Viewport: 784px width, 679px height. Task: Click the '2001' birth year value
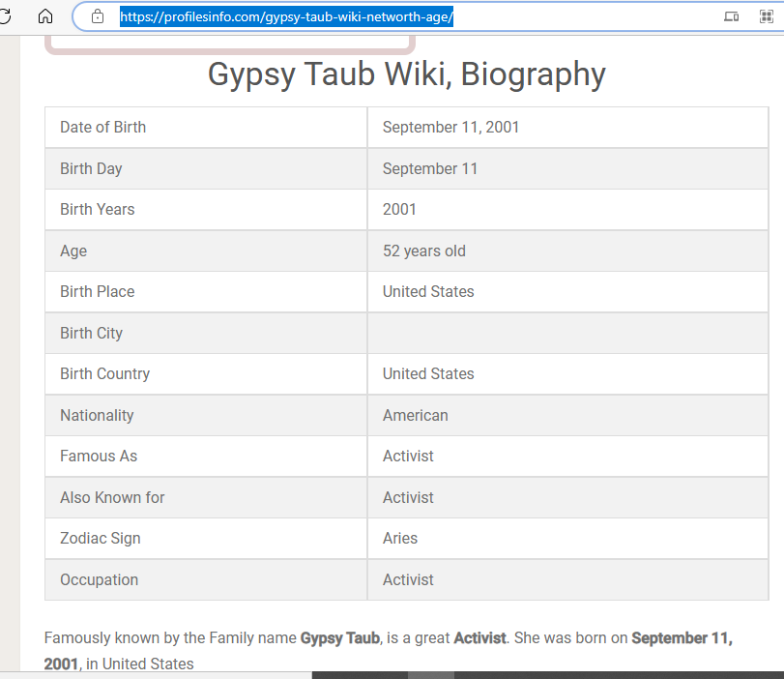pyautogui.click(x=399, y=209)
